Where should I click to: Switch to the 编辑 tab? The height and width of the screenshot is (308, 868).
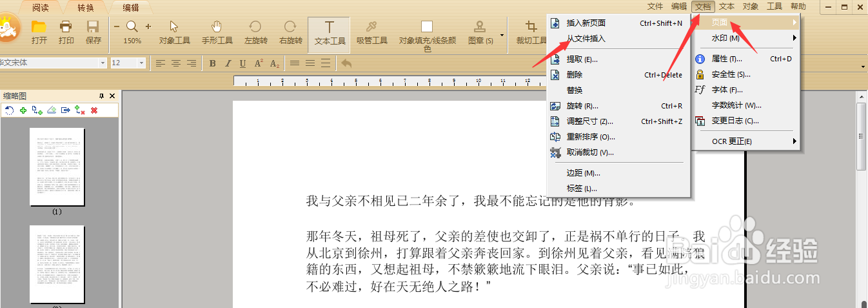(x=131, y=8)
